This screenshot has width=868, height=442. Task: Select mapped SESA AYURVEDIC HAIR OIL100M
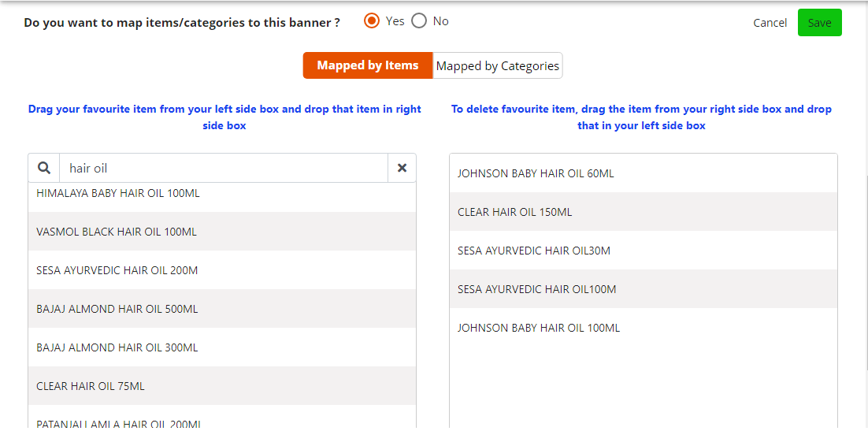click(537, 289)
